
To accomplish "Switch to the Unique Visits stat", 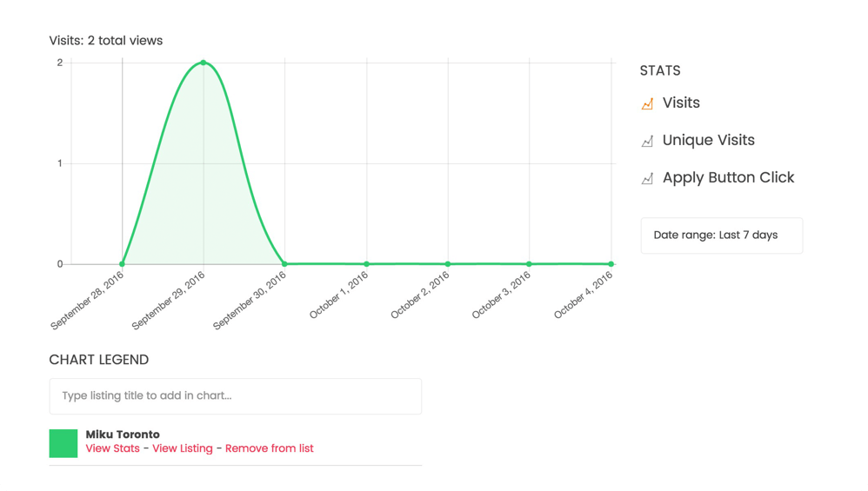I will point(709,141).
